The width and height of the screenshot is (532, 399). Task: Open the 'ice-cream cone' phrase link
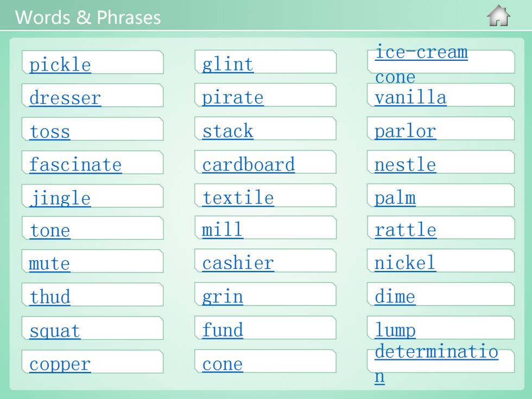pyautogui.click(x=421, y=64)
